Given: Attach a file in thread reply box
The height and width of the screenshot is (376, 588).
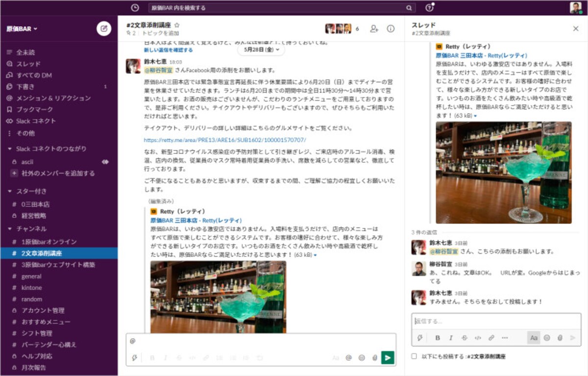Looking at the screenshot, I should (560, 338).
